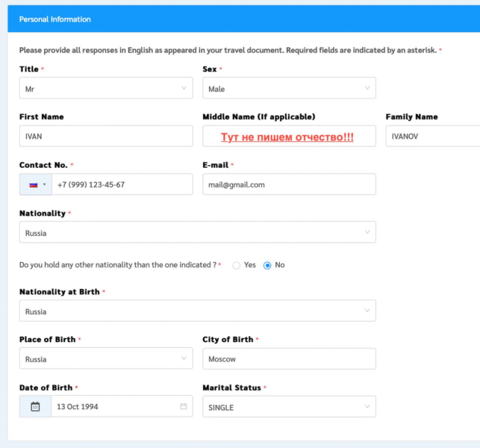Expand the Marital Status dropdown

[288, 407]
